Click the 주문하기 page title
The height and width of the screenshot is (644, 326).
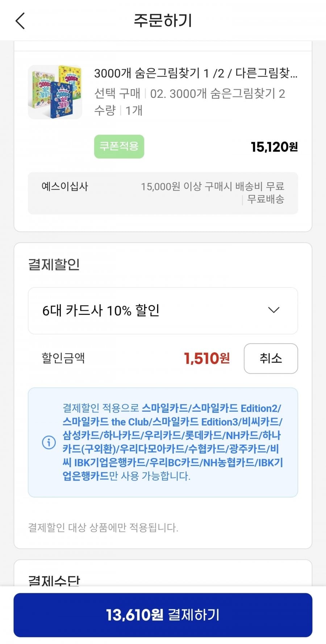coord(163,21)
